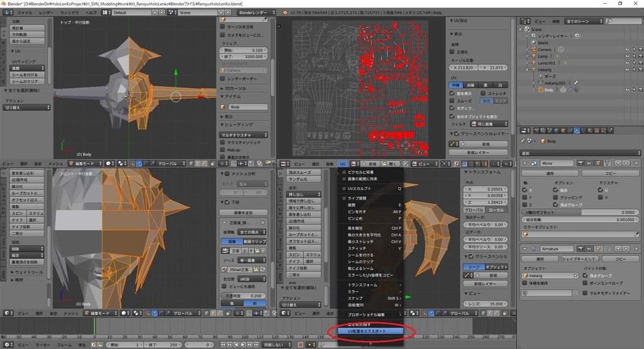Click the outliner editor type icon

pyautogui.click(x=524, y=21)
